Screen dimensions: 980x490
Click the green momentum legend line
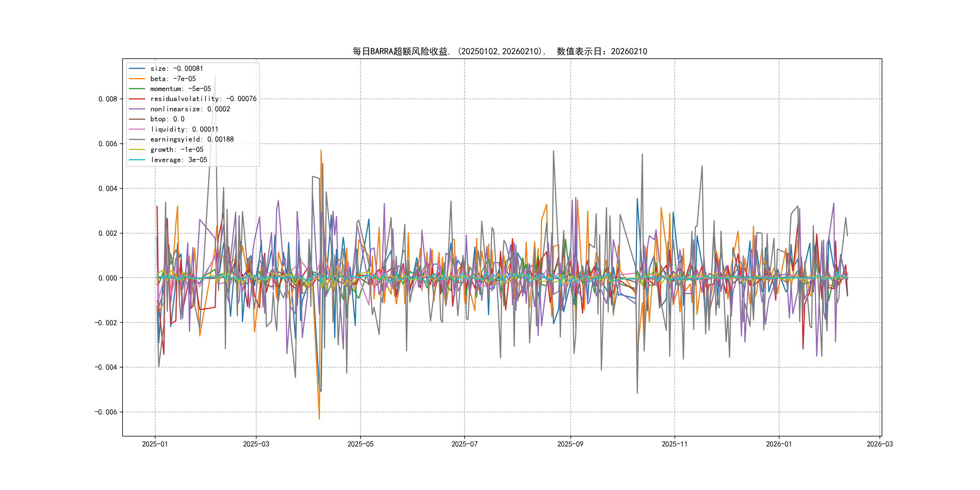click(137, 89)
